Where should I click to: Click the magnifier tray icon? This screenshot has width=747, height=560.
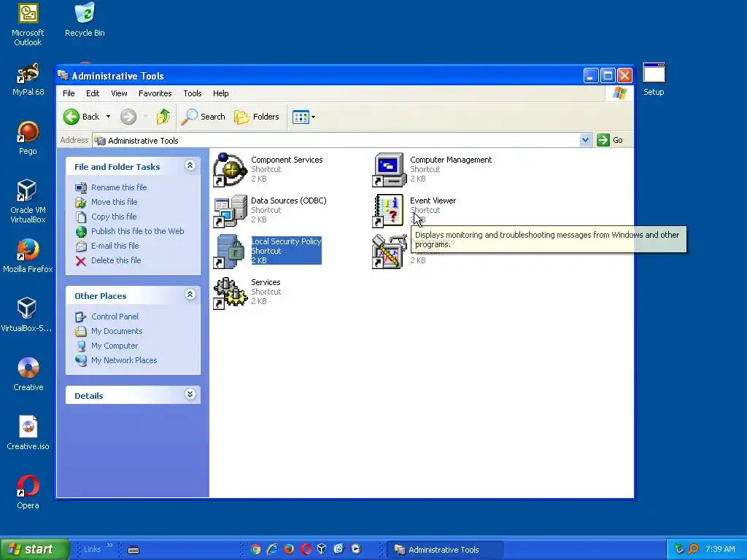[x=693, y=550]
